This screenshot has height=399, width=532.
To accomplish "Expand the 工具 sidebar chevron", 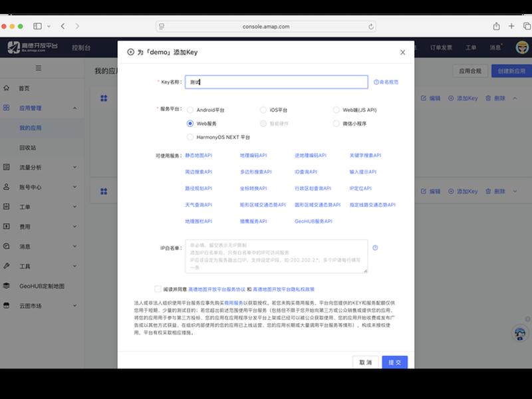I will pyautogui.click(x=74, y=265).
